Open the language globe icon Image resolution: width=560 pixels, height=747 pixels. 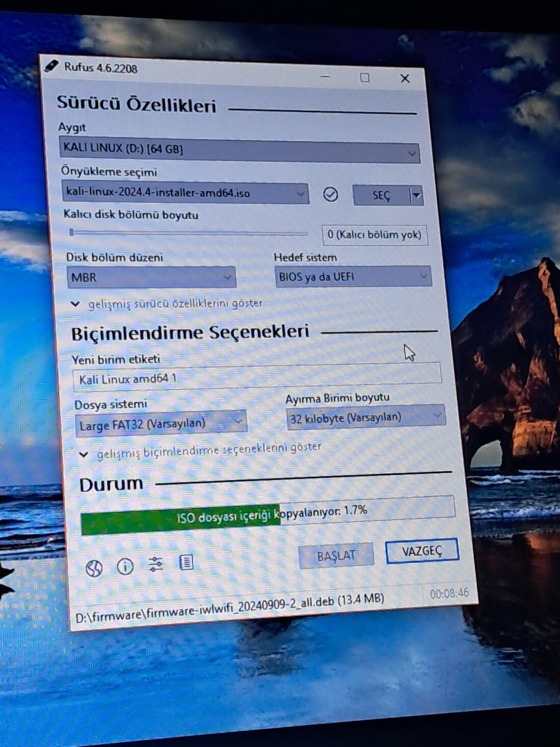pos(94,568)
